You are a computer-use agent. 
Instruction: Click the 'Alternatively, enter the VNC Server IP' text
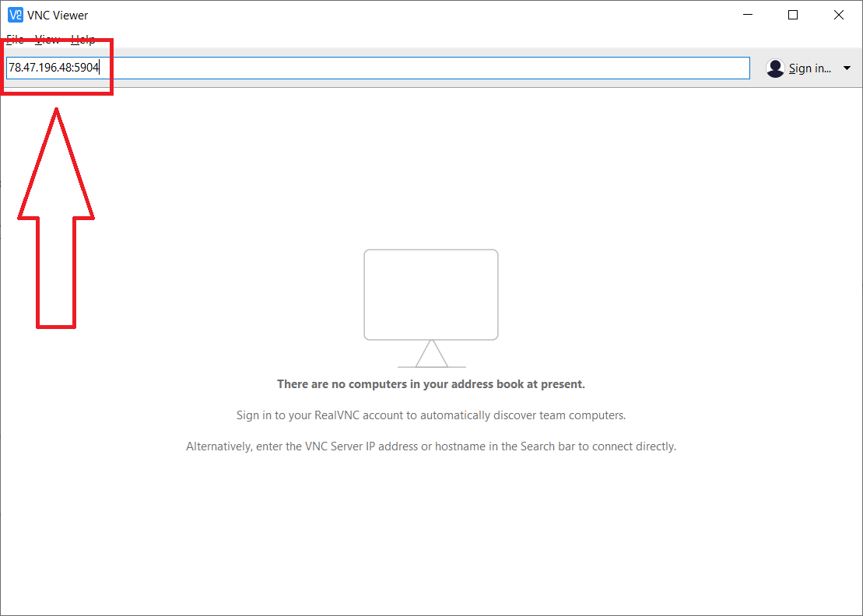(x=430, y=446)
